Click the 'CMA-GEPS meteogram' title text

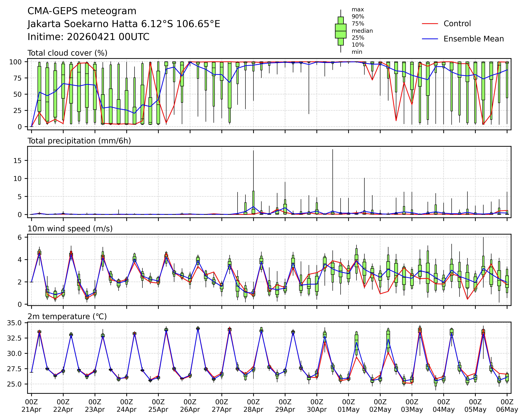(82, 11)
